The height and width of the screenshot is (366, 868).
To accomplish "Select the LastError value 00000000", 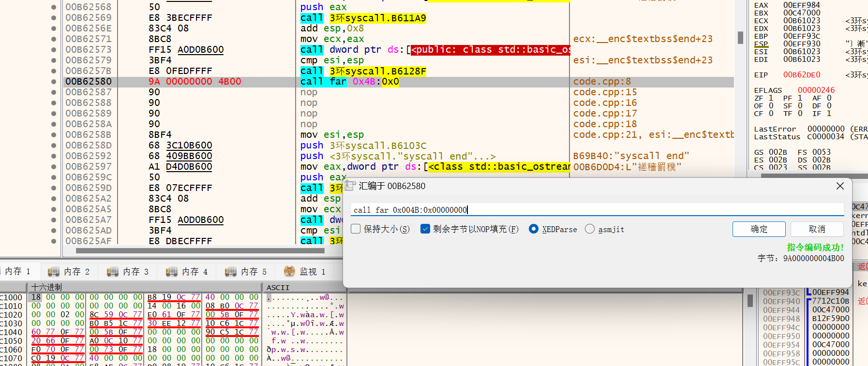I will [x=826, y=129].
